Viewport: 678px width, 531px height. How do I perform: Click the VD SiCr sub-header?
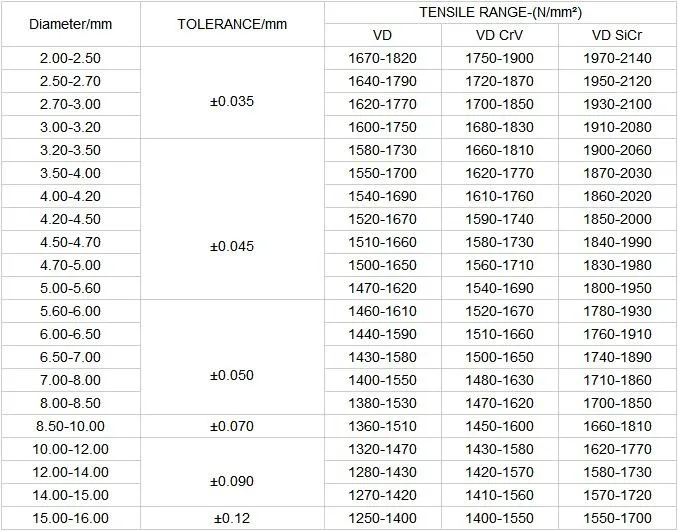[x=617, y=36]
